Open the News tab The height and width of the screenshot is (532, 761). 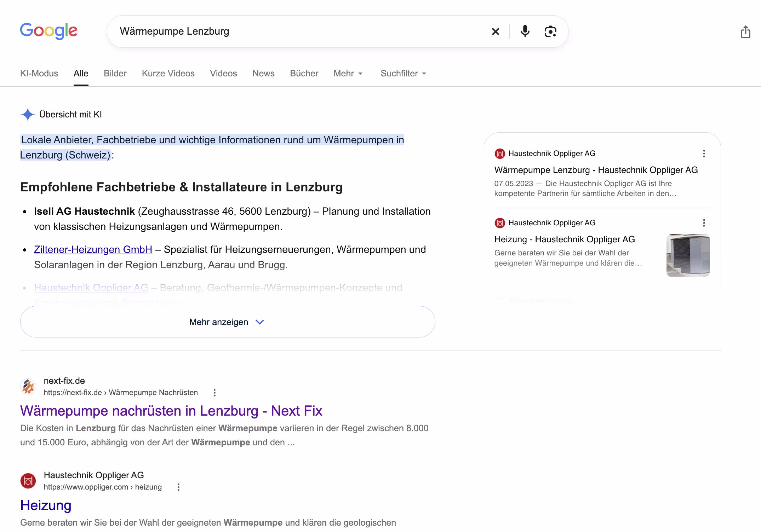[x=263, y=73]
